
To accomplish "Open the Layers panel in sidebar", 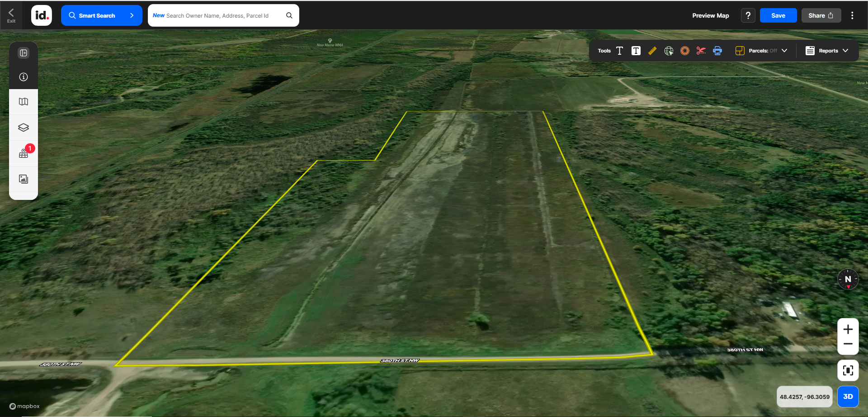I will click(x=24, y=128).
